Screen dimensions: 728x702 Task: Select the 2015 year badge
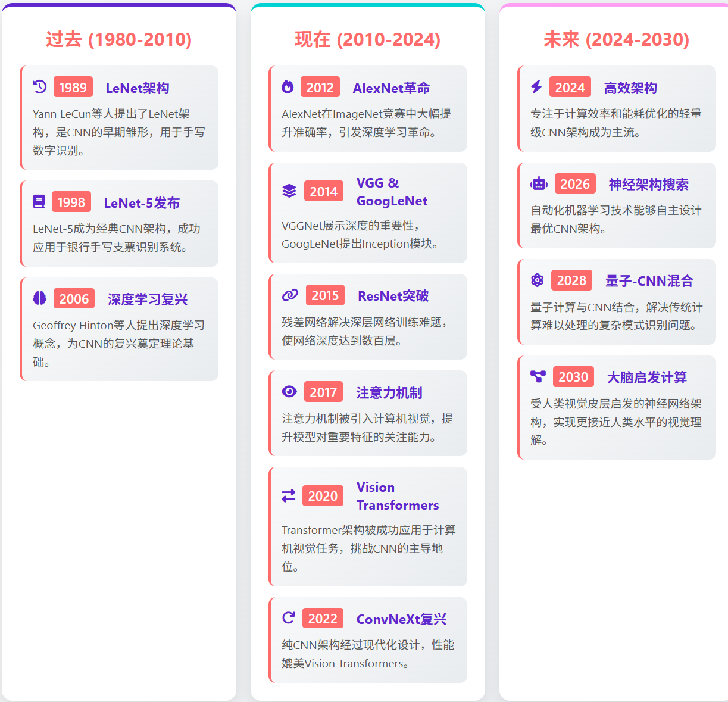325,295
